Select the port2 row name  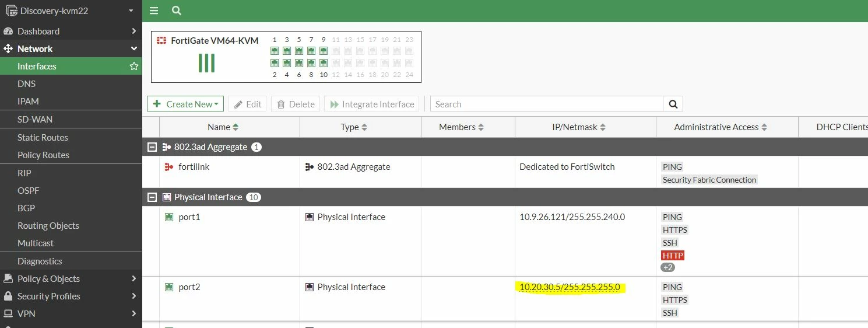(x=189, y=287)
